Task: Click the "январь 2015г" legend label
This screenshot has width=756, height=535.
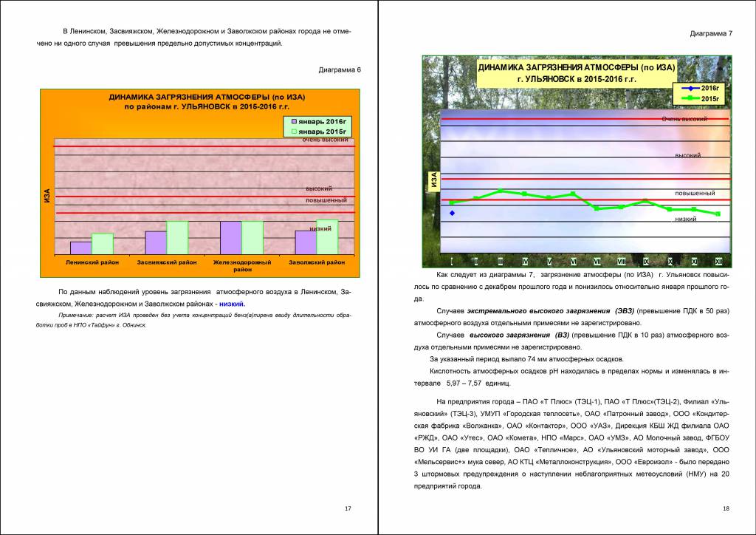Action: (x=322, y=132)
